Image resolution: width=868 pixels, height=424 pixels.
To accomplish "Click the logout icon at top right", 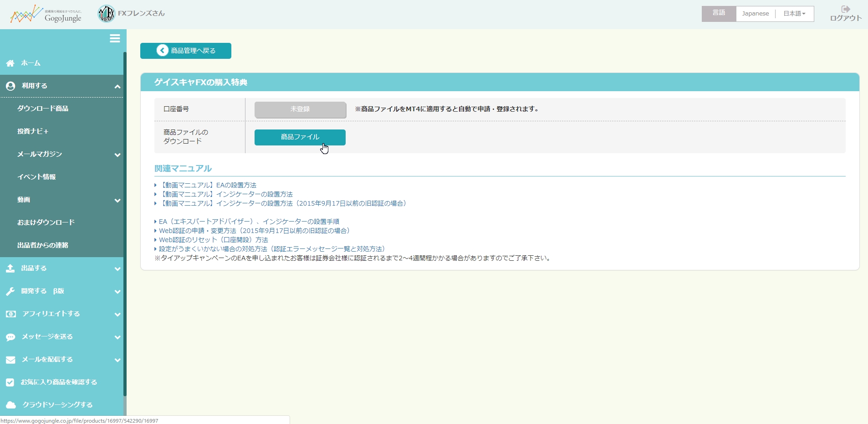I will pos(845,9).
